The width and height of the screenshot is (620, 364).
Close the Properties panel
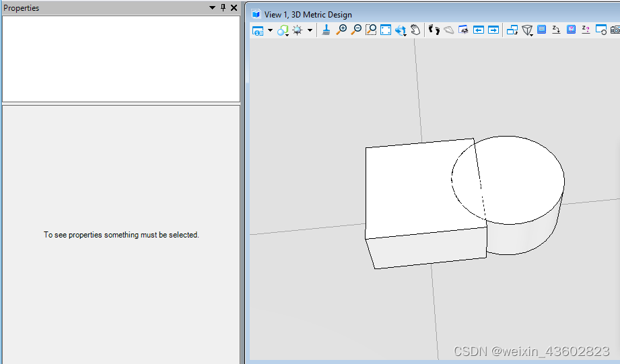[234, 7]
